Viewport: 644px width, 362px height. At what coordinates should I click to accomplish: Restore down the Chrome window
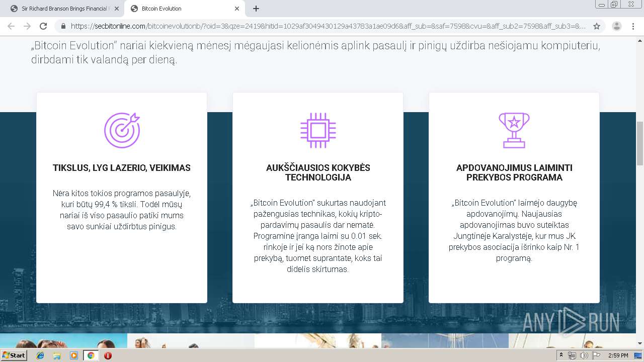(614, 5)
